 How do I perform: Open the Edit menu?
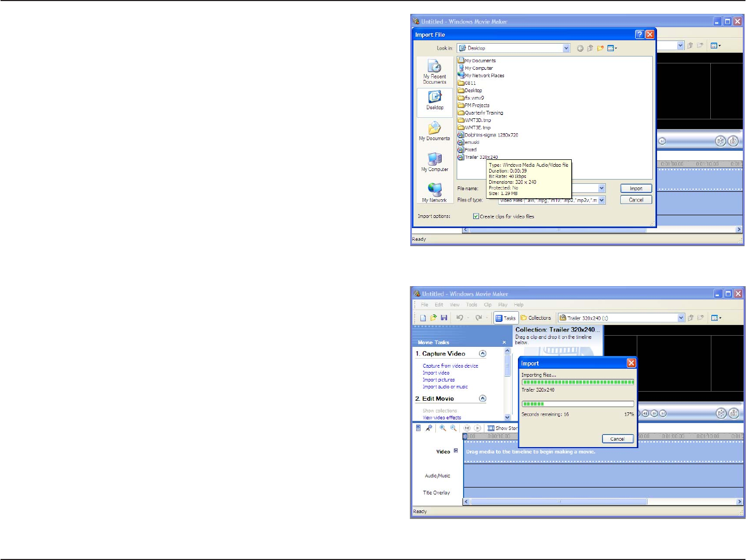pos(439,305)
